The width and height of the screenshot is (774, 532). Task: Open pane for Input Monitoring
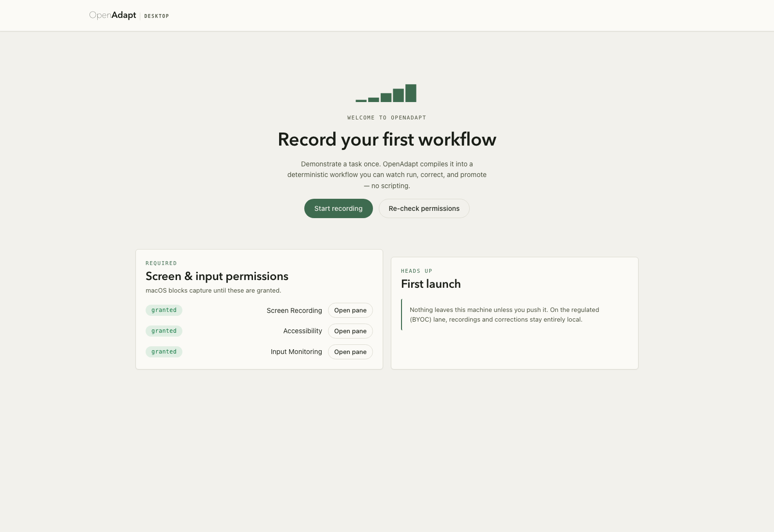point(350,352)
